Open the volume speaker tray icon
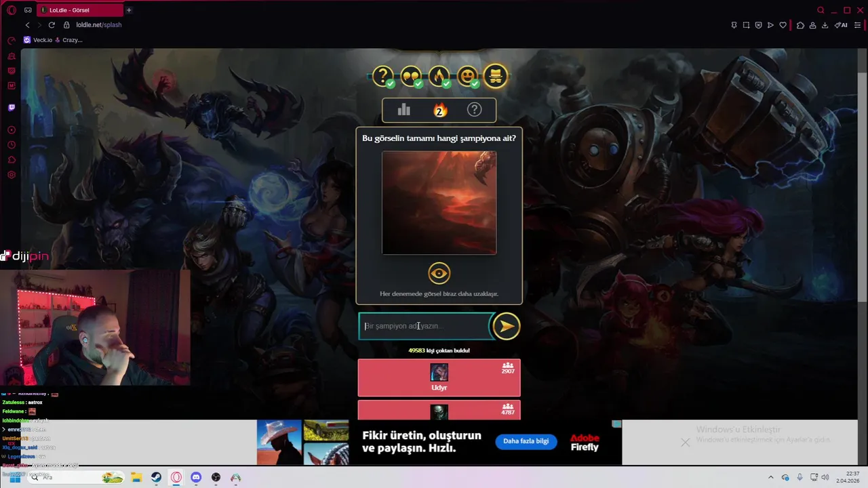The height and width of the screenshot is (488, 868). (x=825, y=477)
